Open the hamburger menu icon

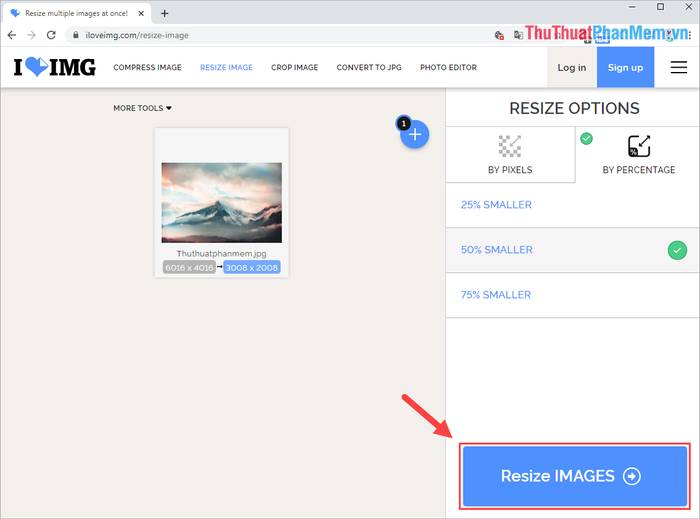click(679, 67)
